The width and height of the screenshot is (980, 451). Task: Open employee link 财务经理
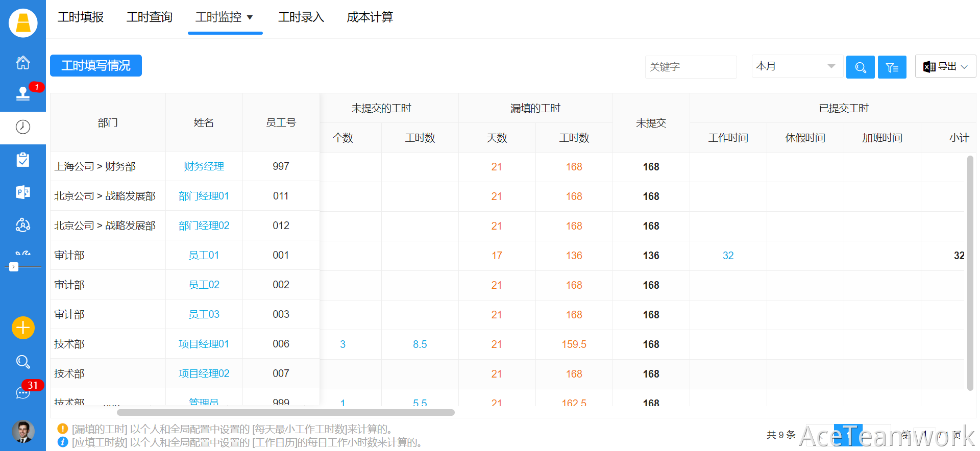pyautogui.click(x=204, y=166)
